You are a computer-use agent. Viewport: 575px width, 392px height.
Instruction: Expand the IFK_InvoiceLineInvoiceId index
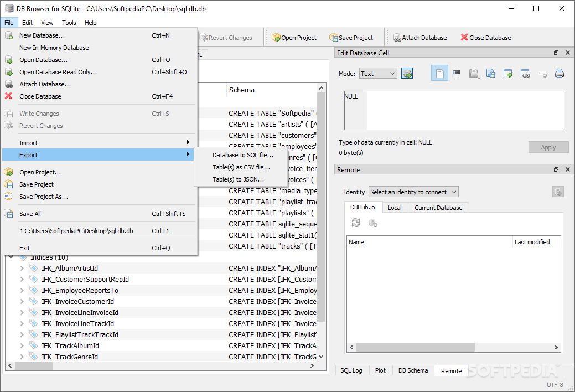pyautogui.click(x=22, y=312)
